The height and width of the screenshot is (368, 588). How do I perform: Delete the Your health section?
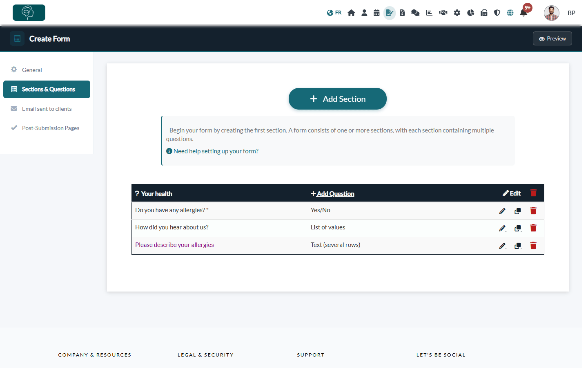click(x=533, y=193)
